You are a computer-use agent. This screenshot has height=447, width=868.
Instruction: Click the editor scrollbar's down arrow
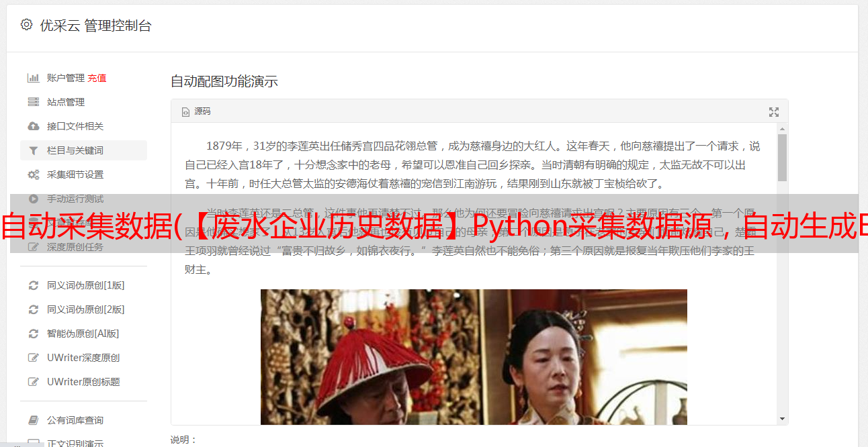point(782,419)
